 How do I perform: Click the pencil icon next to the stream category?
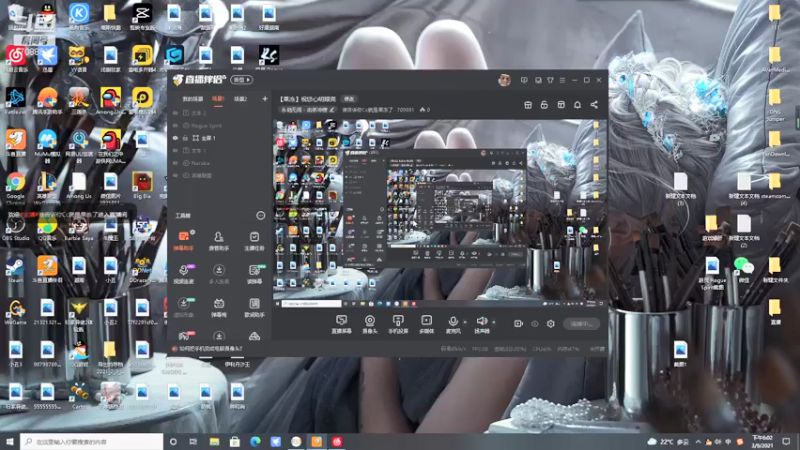click(x=332, y=110)
